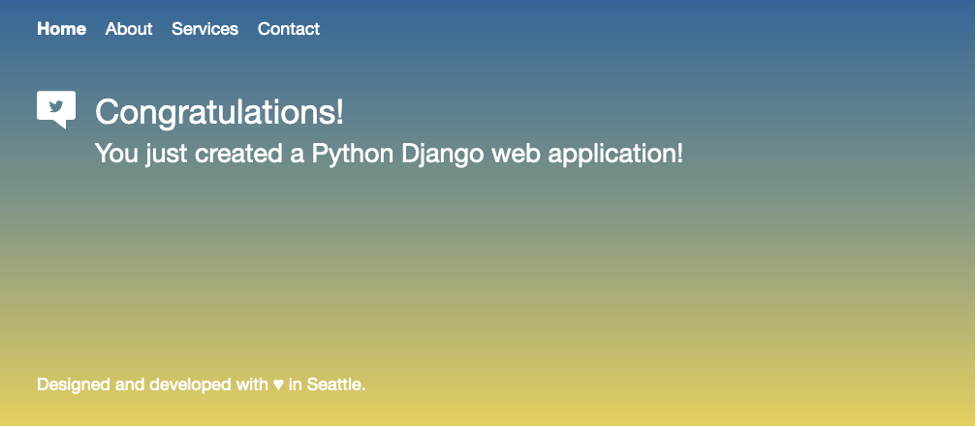Go to the About page

pyautogui.click(x=129, y=29)
